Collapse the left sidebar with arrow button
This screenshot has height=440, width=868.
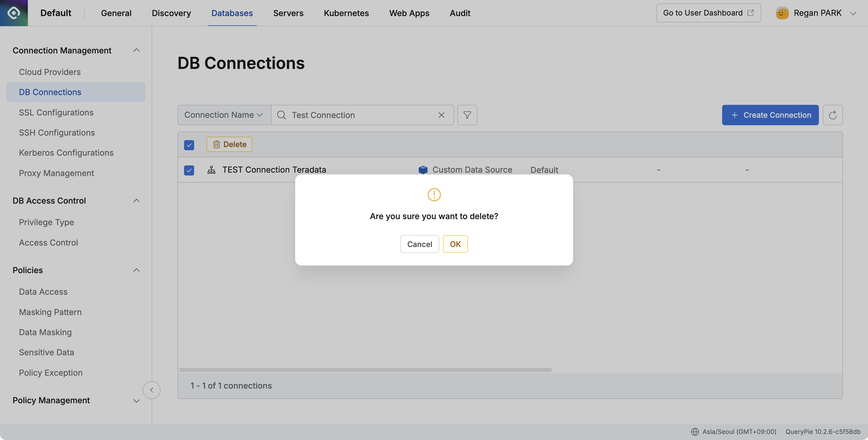[152, 390]
